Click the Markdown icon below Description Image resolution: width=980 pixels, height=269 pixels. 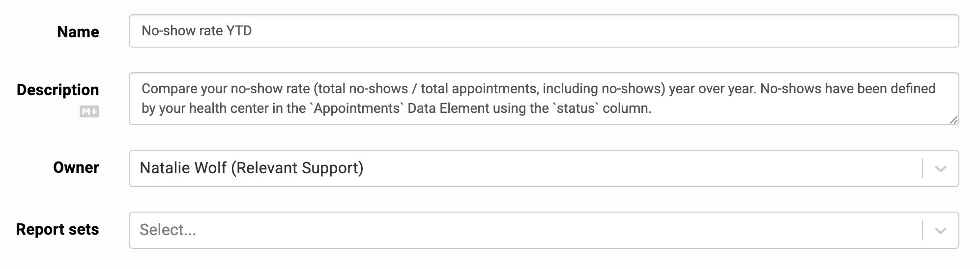coord(89,112)
